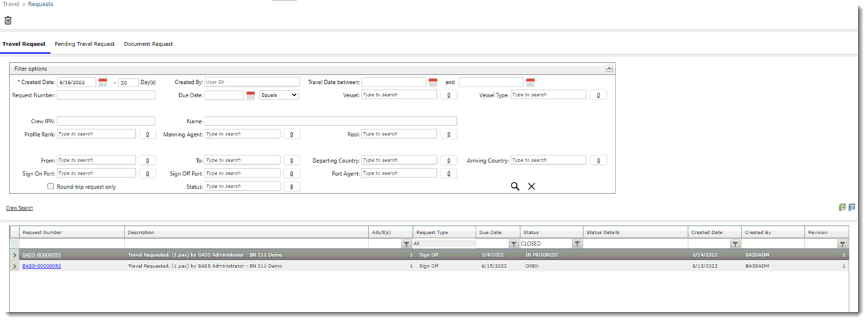Clear filters with the X icon
868x322 pixels.
tap(532, 187)
